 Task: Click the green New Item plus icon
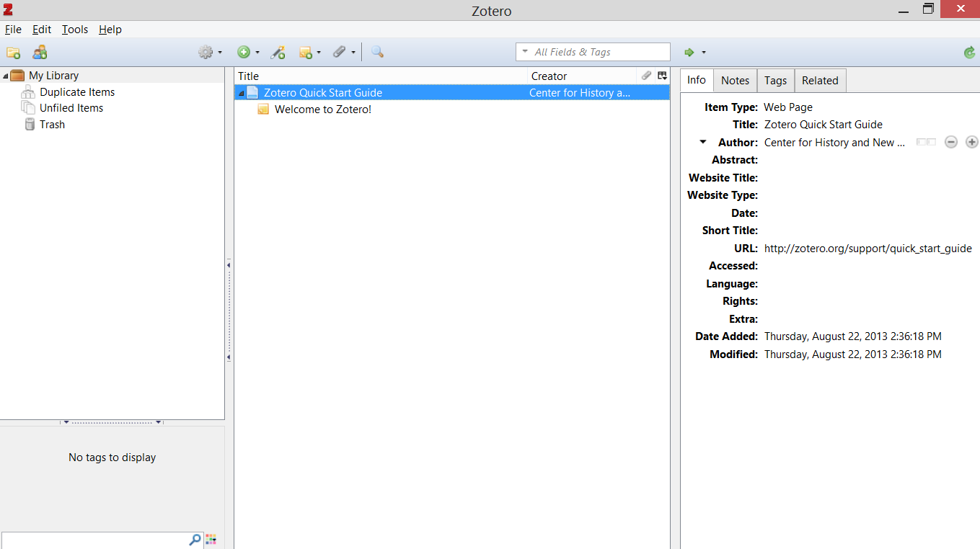(x=244, y=53)
